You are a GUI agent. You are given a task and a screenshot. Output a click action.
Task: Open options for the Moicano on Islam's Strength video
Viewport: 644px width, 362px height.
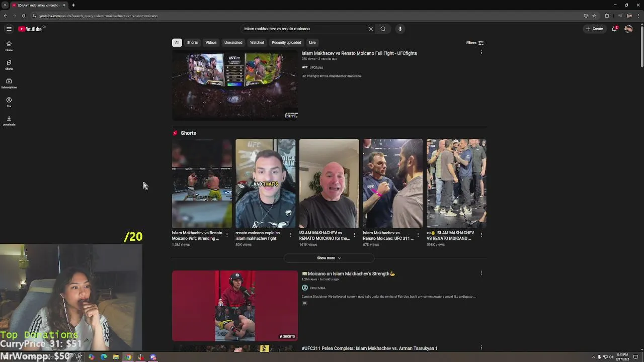click(481, 273)
